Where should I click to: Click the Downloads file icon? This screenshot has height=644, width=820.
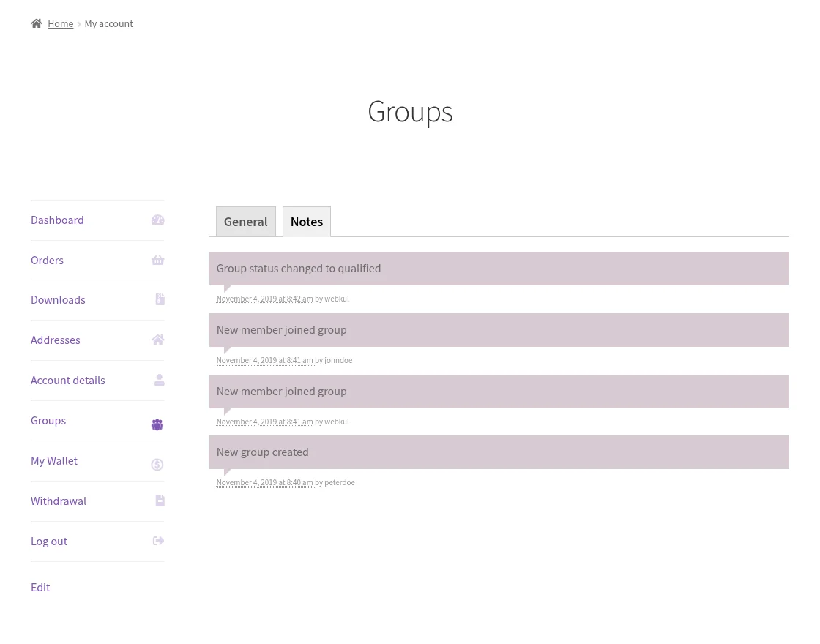160,299
